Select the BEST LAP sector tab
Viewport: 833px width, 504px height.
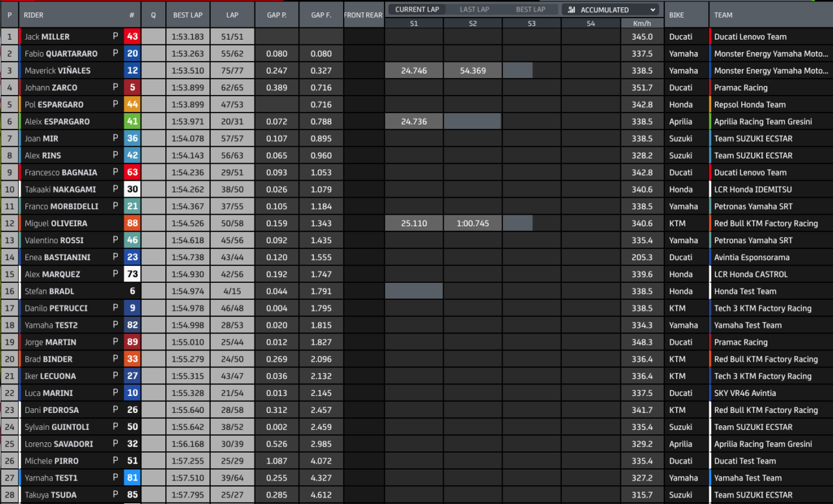[530, 10]
